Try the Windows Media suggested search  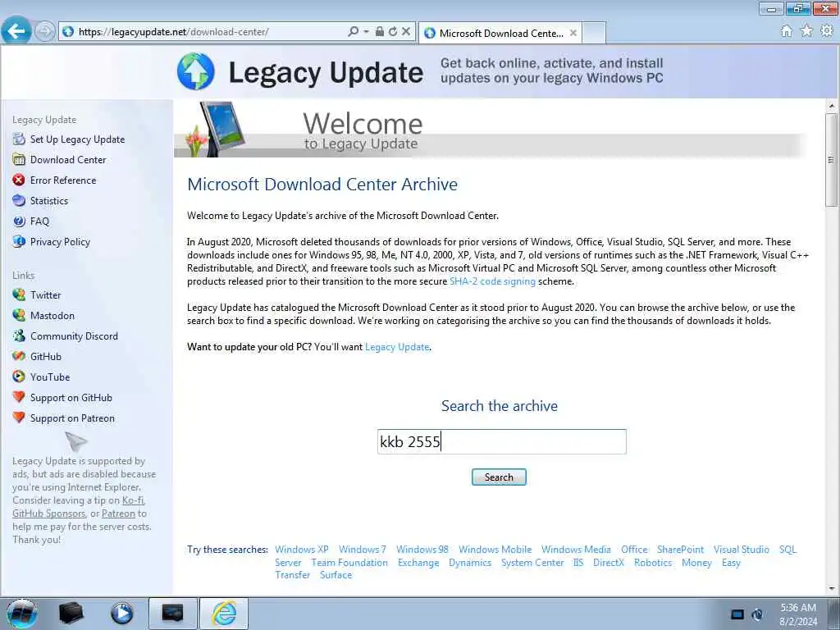tap(576, 549)
